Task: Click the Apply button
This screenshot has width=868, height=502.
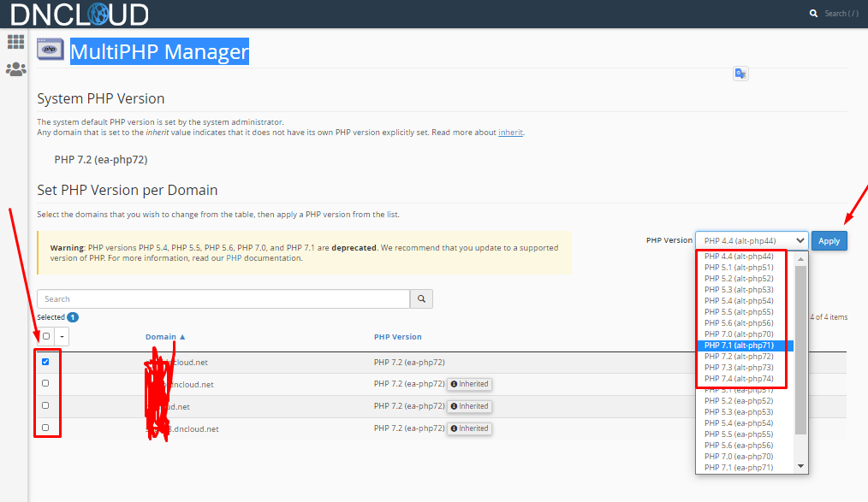Action: point(829,240)
